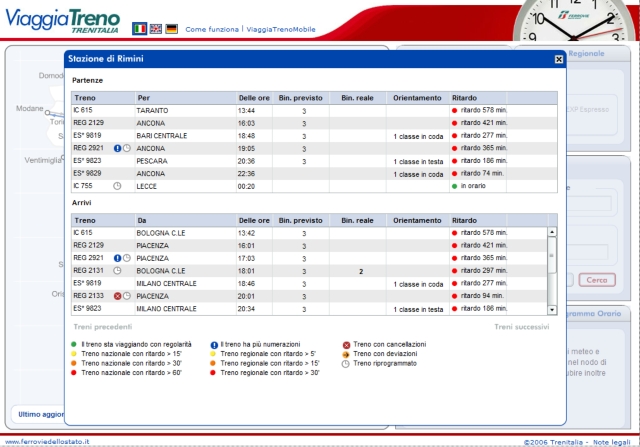Click cancellation icon on arrival REG 2133
The image size is (640, 447).
pos(117,296)
